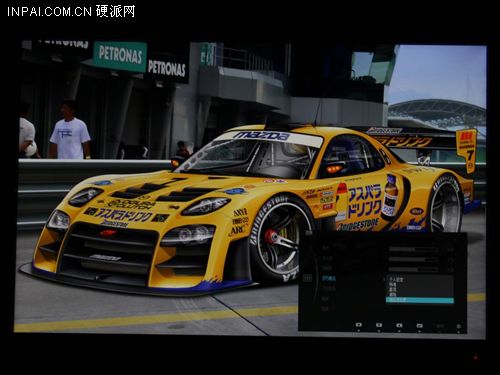Choose the cyan highlighted option in the OSD list
Viewport: 500px width, 375px height.
tap(420, 300)
